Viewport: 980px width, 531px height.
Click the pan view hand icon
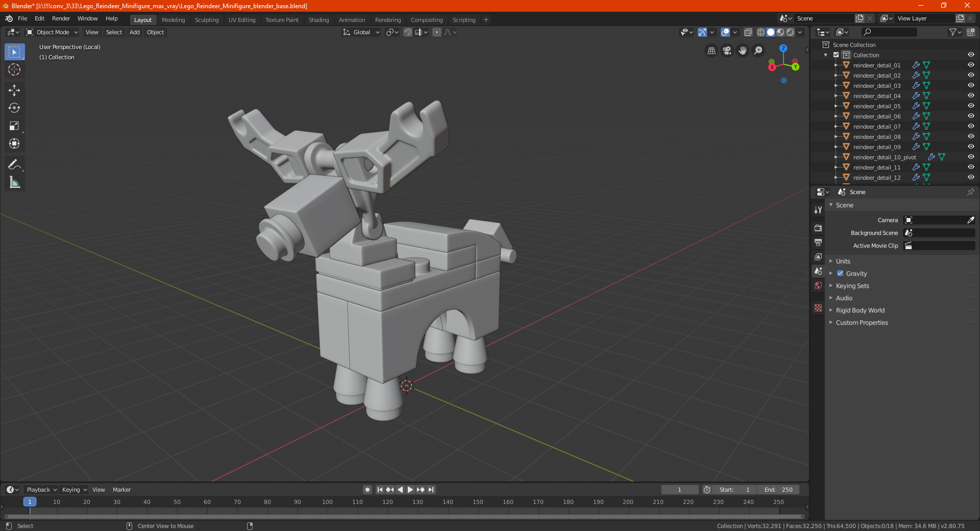point(743,51)
